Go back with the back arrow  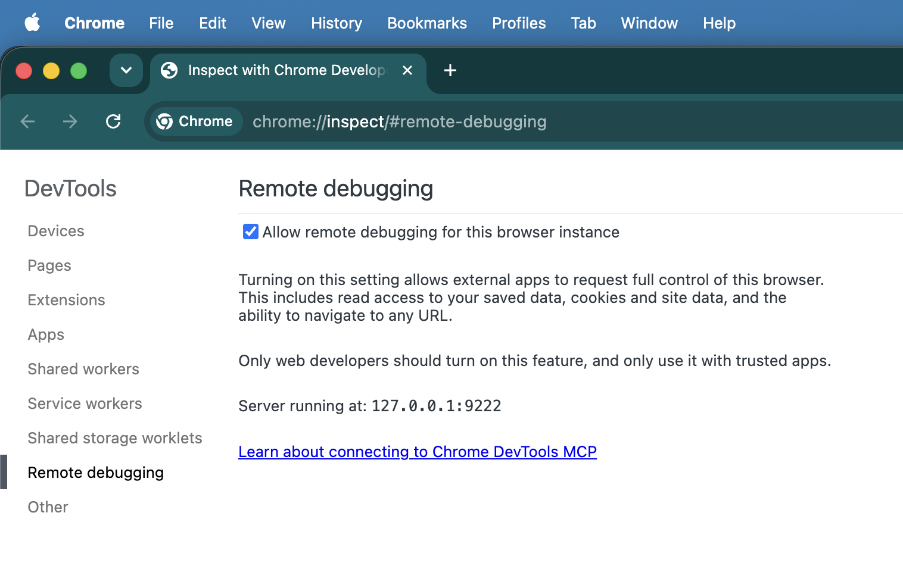click(x=27, y=121)
